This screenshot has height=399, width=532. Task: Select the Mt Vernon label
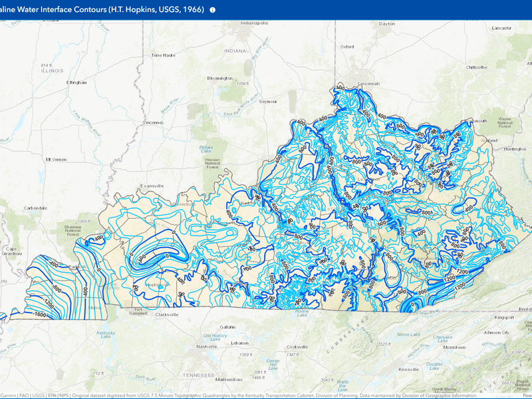click(56, 160)
